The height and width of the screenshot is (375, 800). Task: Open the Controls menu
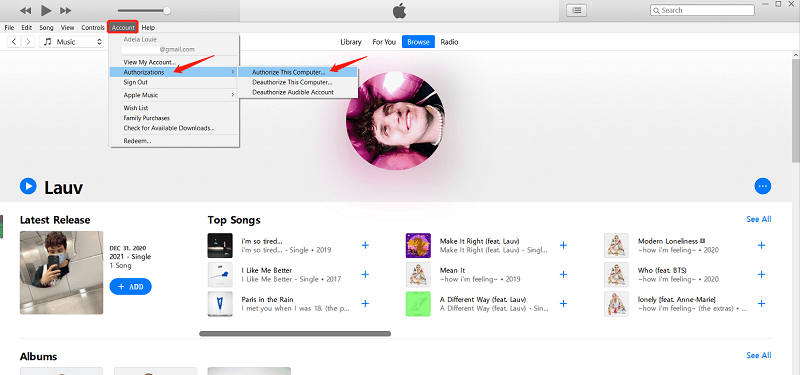pos(93,28)
